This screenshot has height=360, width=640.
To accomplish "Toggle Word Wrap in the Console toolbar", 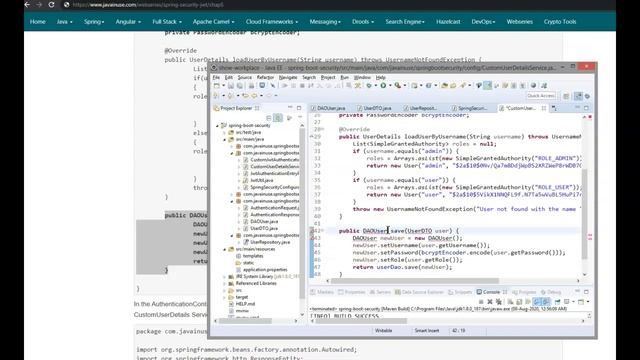I will point(527,302).
